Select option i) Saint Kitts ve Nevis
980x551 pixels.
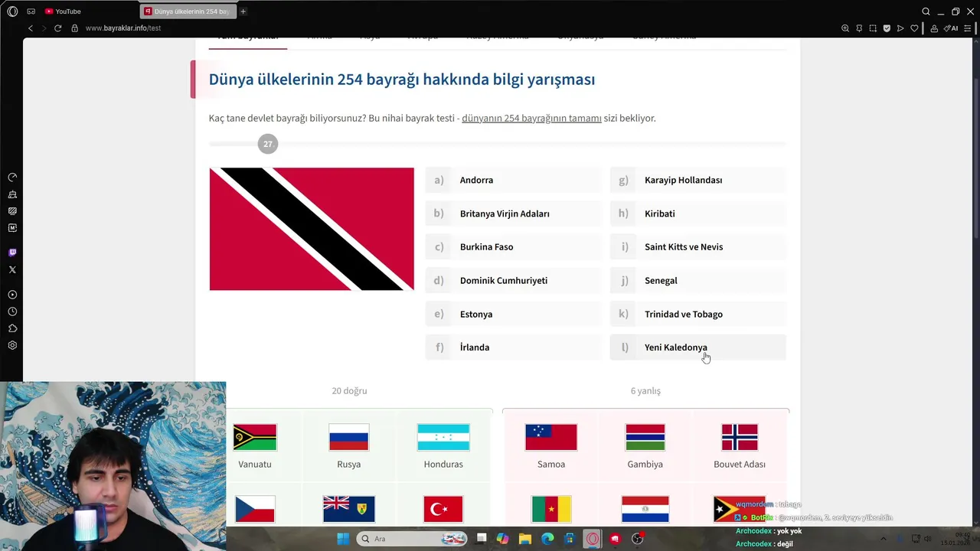click(x=698, y=246)
